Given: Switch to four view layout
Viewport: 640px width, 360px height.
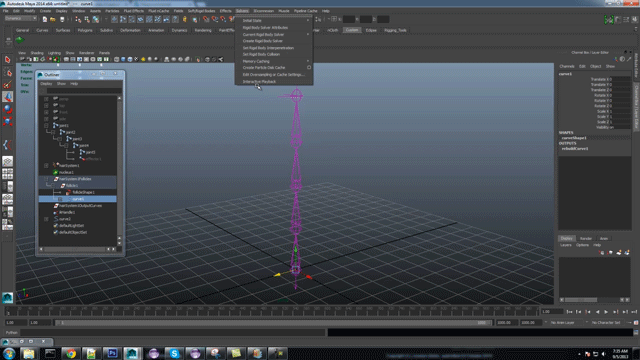Looking at the screenshot, I should 7,174.
